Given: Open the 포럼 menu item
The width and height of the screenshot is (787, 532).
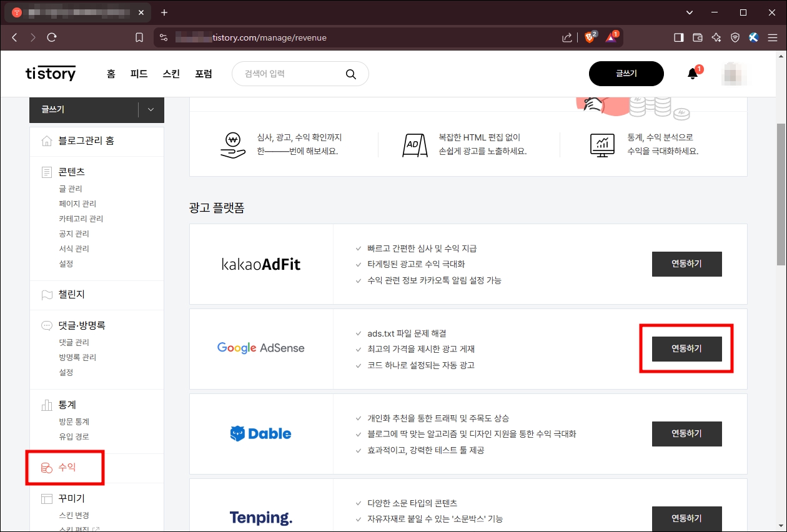Looking at the screenshot, I should coord(204,73).
